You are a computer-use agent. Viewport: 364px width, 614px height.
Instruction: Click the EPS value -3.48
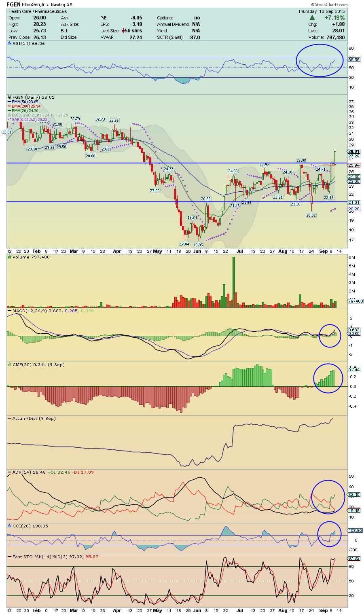[x=136, y=24]
